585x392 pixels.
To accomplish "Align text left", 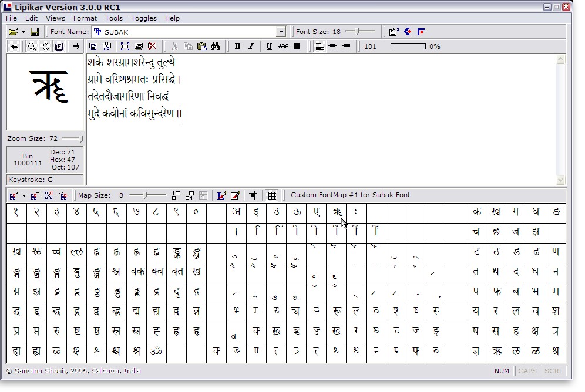I will 320,46.
